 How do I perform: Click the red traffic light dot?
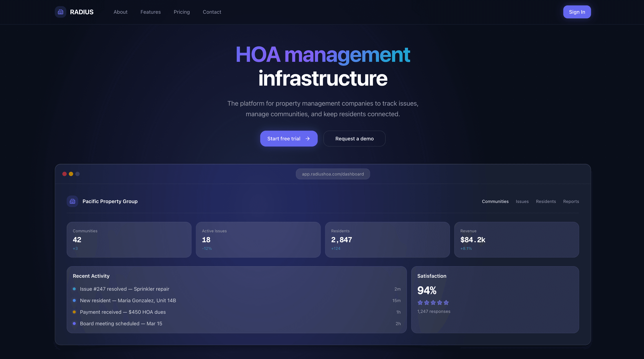[x=65, y=174]
